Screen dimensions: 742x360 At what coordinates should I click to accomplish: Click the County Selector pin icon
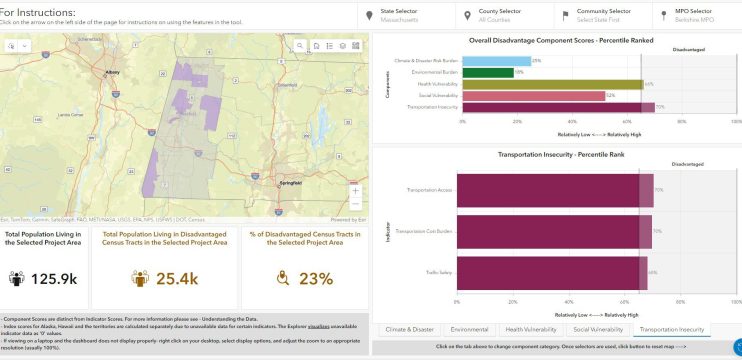[x=468, y=16]
